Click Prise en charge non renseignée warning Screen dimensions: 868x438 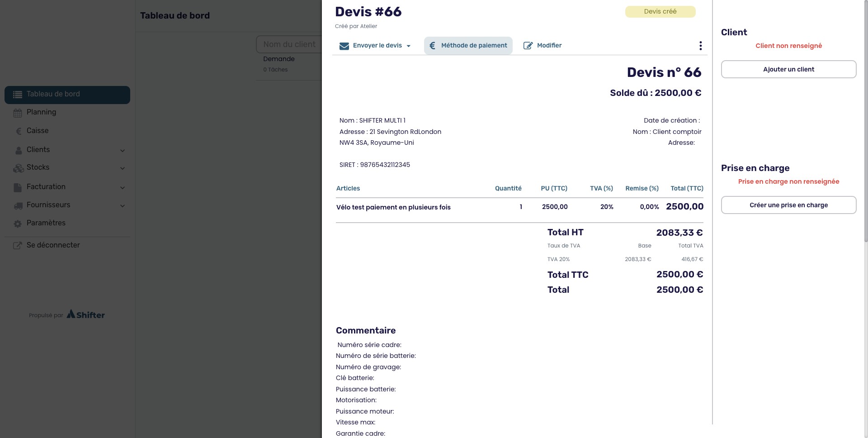(x=788, y=181)
